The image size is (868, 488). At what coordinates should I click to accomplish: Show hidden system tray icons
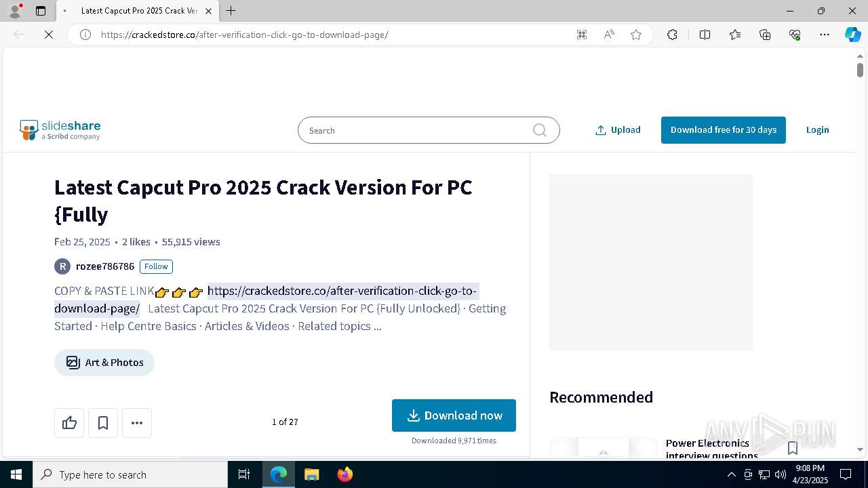coord(731,474)
